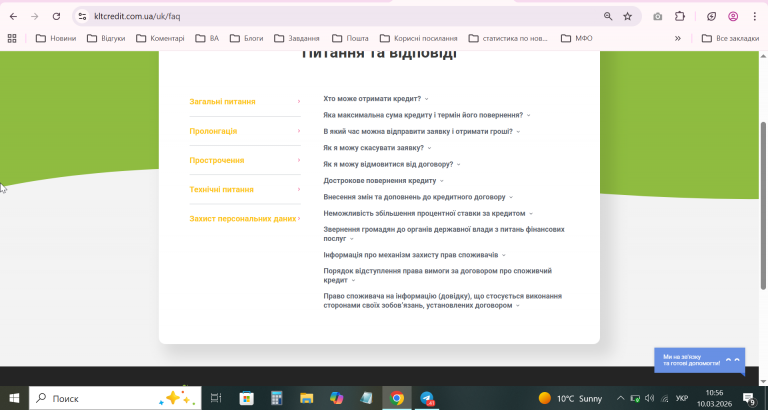Expand Як я можу скасувати заявку
Screen dimensions: 768x410
pos(377,148)
